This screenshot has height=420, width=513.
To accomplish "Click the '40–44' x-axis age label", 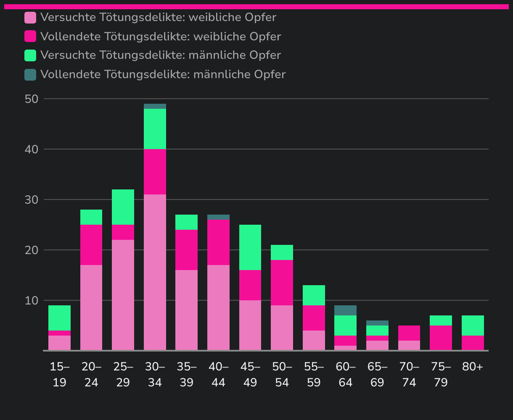I will tap(219, 375).
